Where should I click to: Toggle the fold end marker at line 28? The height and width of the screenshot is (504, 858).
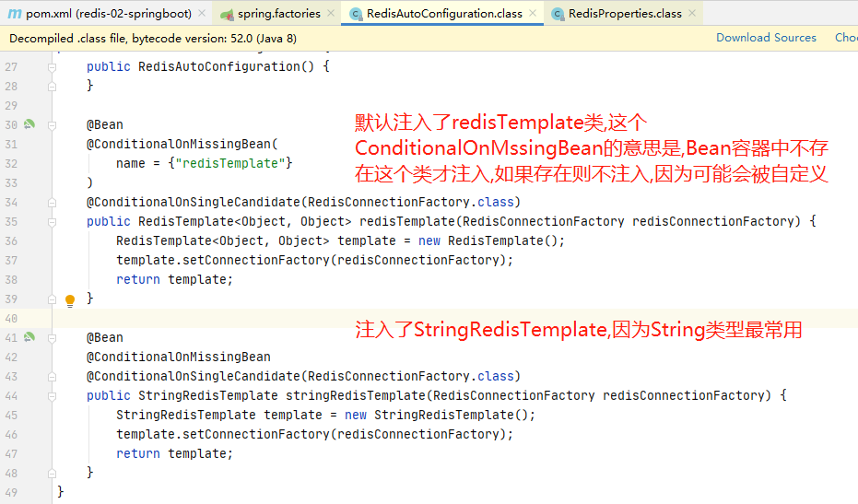click(52, 87)
